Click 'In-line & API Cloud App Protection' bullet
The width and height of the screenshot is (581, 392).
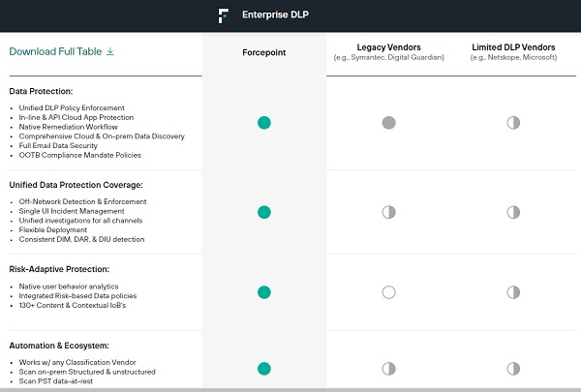point(76,117)
